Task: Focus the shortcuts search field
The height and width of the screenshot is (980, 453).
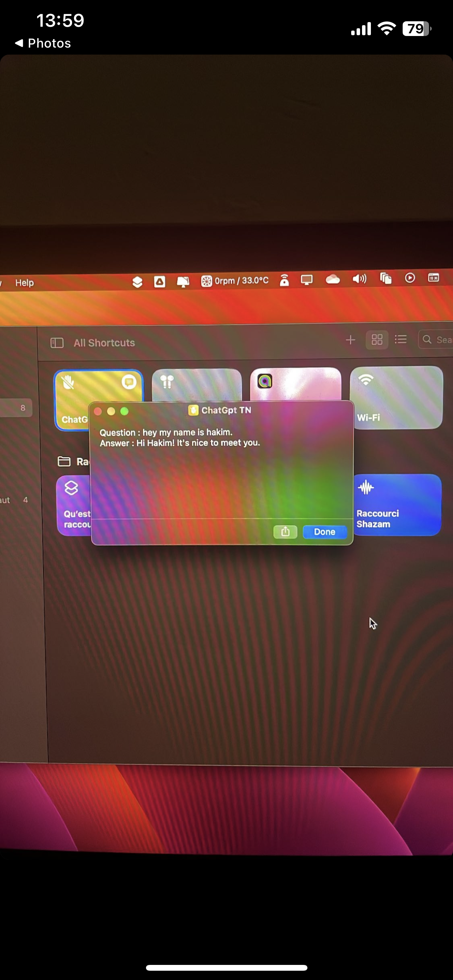Action: [x=436, y=339]
